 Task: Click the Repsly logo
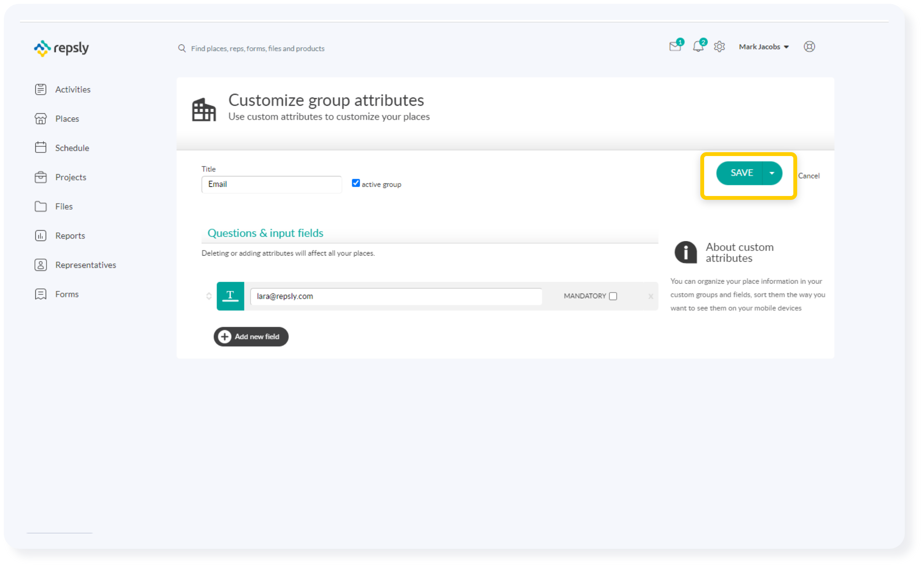point(61,48)
